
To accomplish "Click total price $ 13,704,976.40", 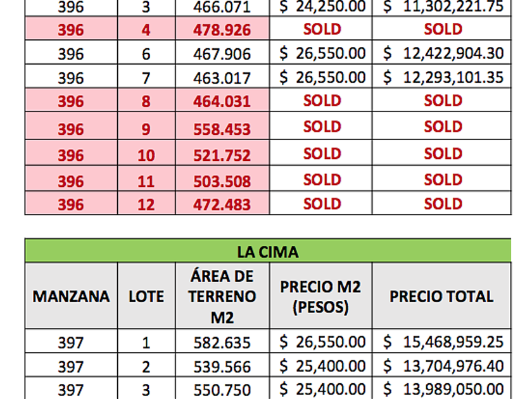I will [443, 367].
